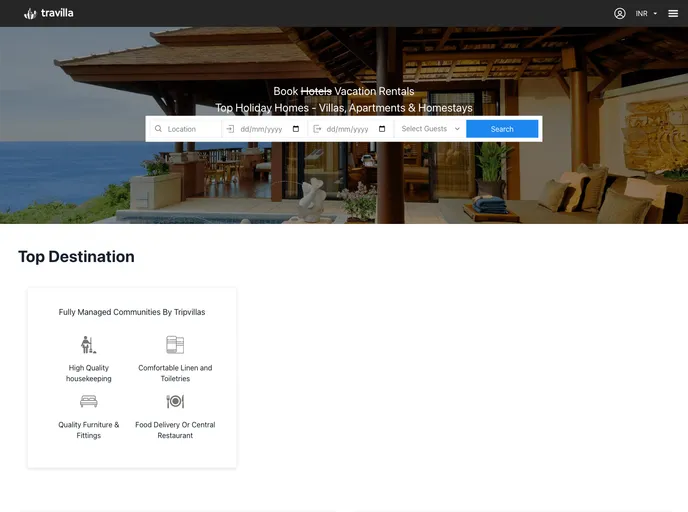Click the "High Quality housekeeping" label
Viewport: 688px width, 512px height.
[89, 373]
